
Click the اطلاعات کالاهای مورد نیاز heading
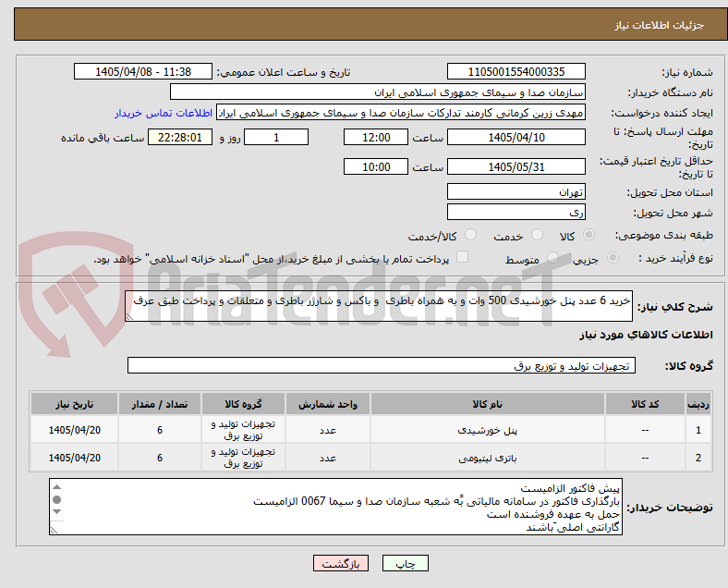tap(646, 335)
